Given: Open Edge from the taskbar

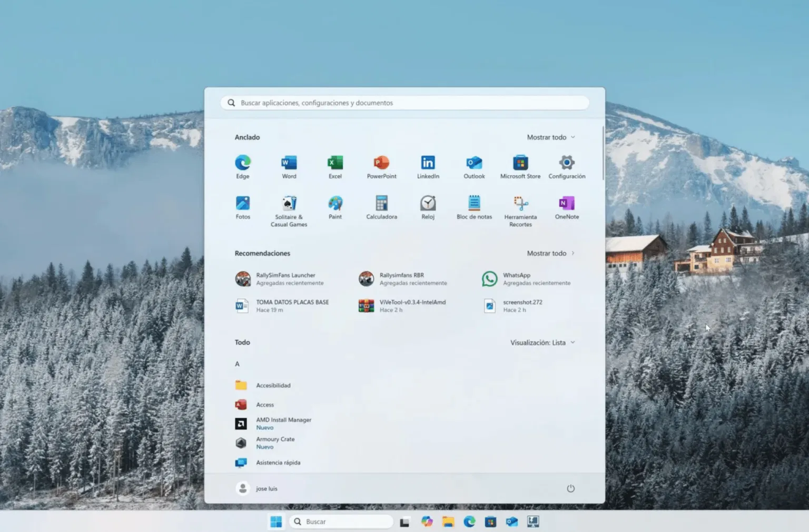Looking at the screenshot, I should point(469,521).
